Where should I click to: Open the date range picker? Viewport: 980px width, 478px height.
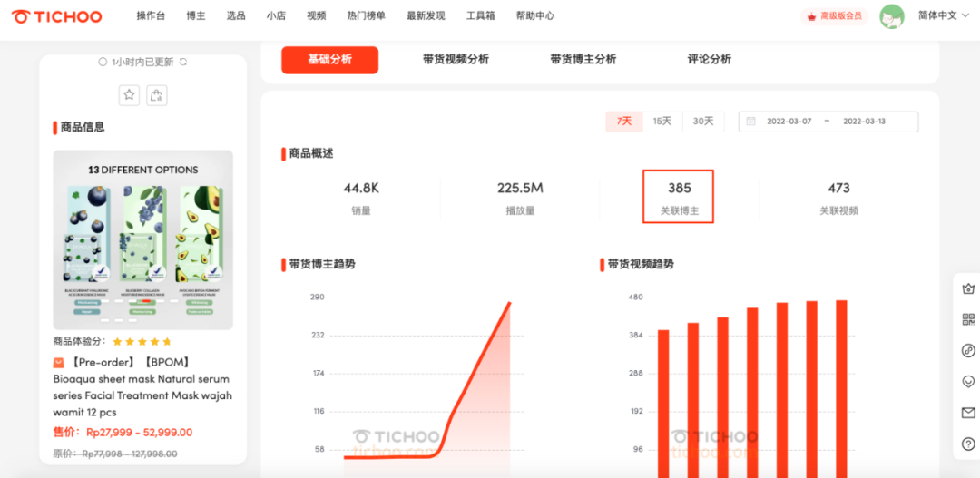coord(828,122)
